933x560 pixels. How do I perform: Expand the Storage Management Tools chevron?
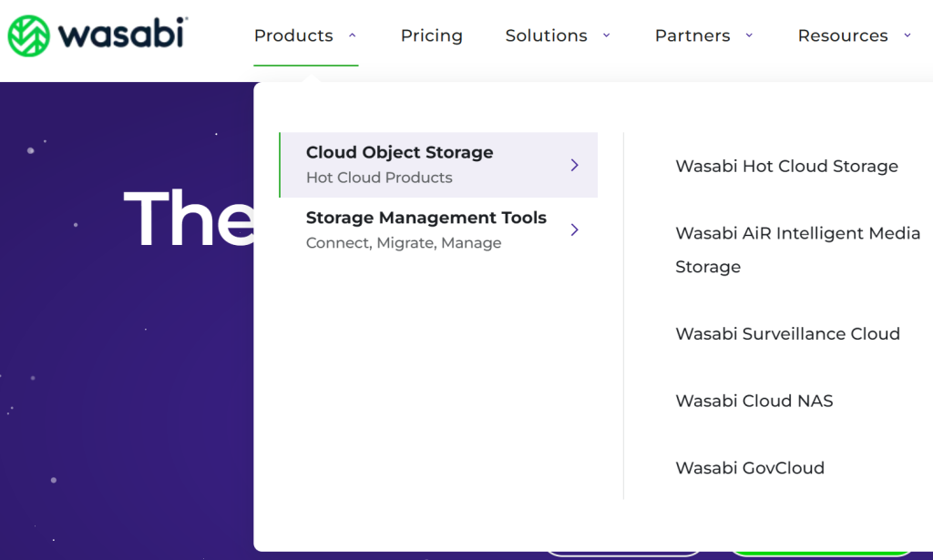coord(574,229)
